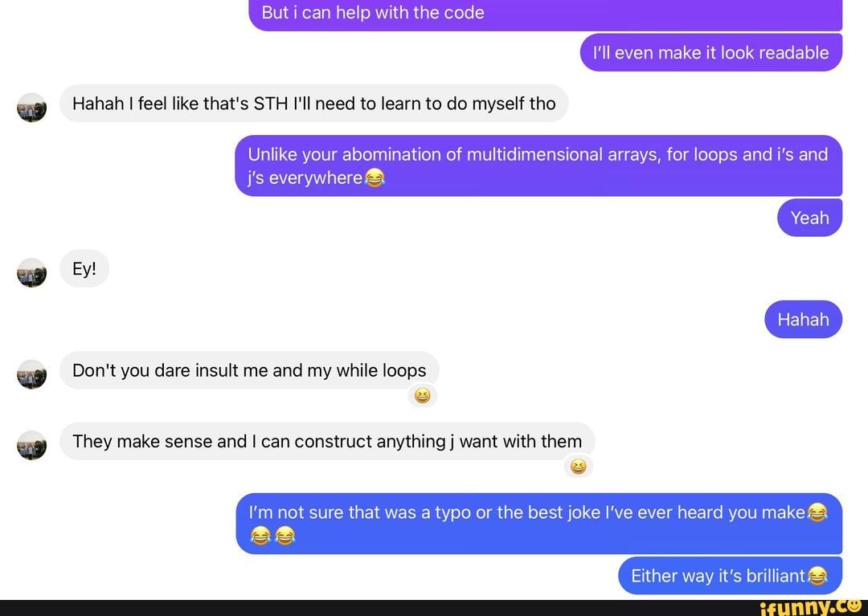This screenshot has height=616, width=868.
Task: Click the iFunny logo watermark
Action: point(810,607)
